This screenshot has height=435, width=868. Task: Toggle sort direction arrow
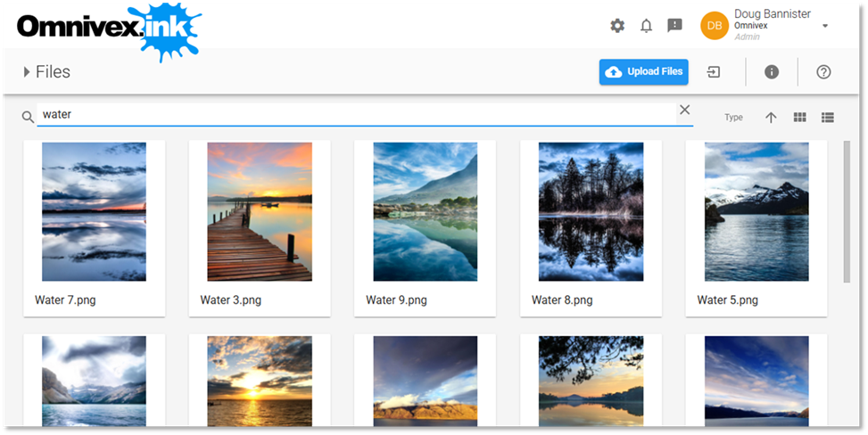click(771, 118)
